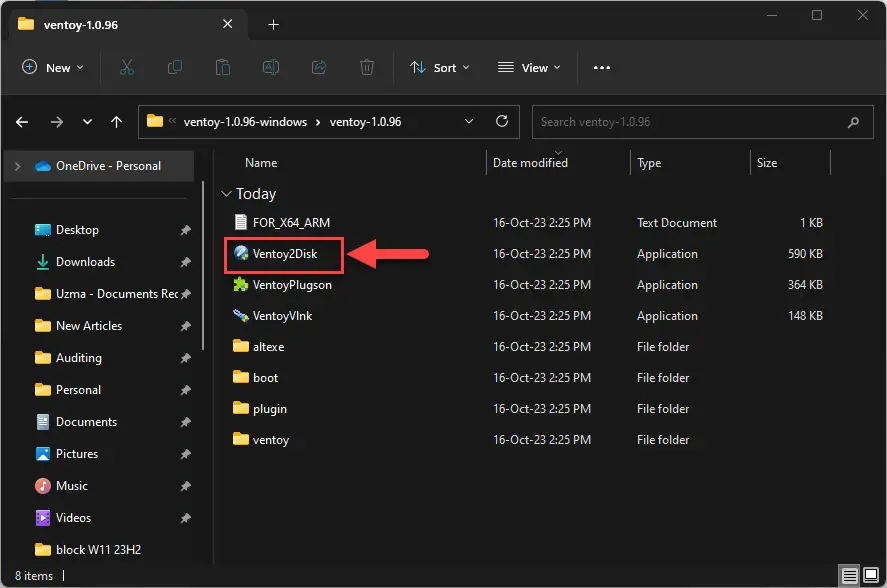Click the Pictures icon in sidebar
The width and height of the screenshot is (887, 588).
click(42, 453)
